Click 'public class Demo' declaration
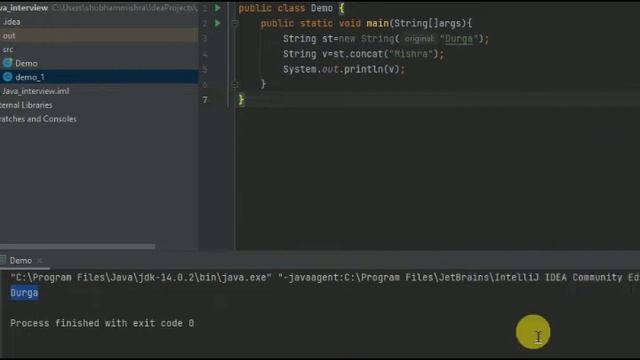 (285, 8)
